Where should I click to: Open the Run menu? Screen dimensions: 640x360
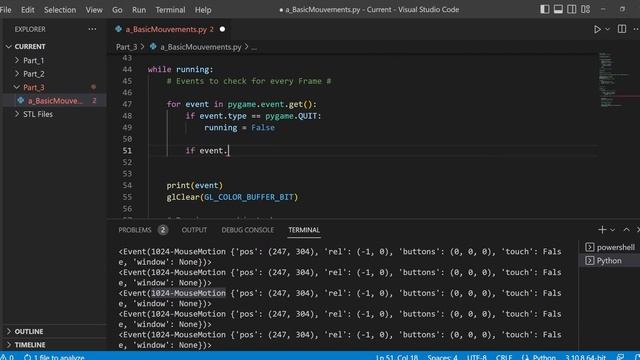click(x=139, y=9)
